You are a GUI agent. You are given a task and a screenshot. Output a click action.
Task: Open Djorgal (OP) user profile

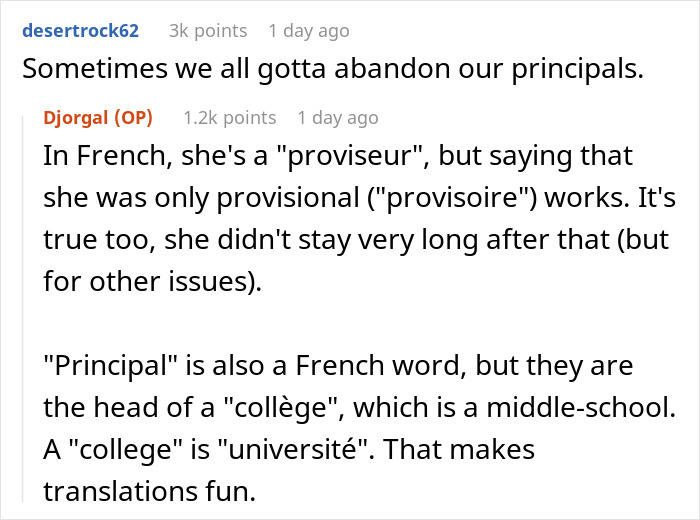pyautogui.click(x=98, y=118)
